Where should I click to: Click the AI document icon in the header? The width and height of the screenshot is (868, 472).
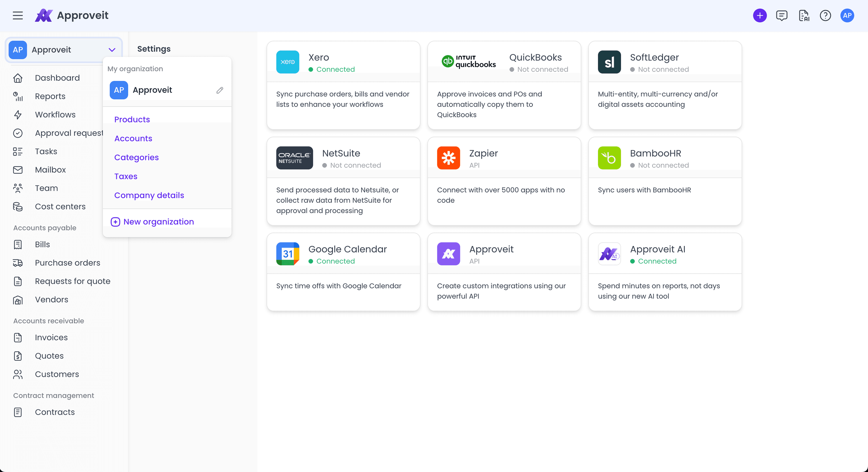[804, 15]
